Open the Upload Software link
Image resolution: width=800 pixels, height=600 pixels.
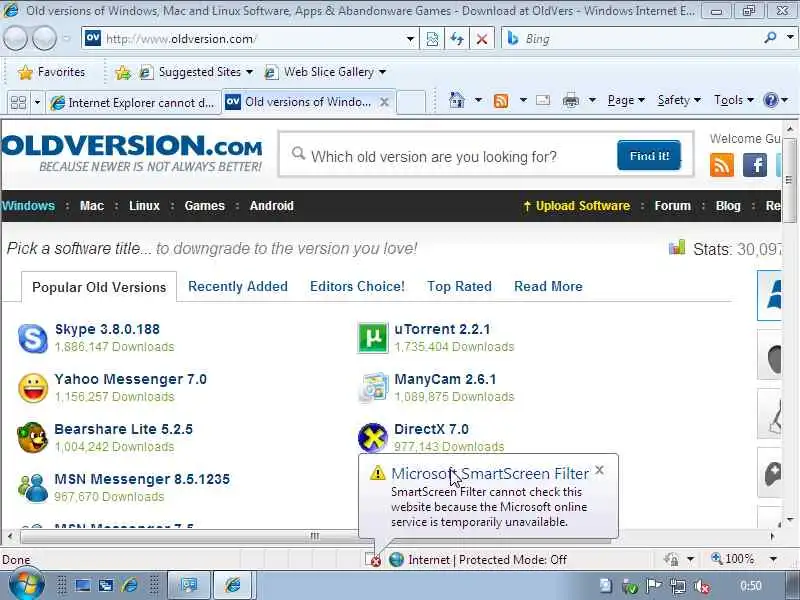click(x=577, y=206)
